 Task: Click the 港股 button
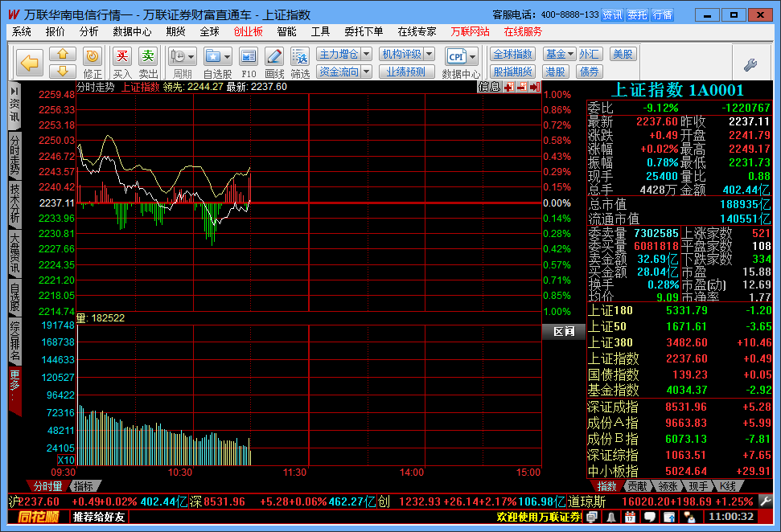[x=555, y=72]
